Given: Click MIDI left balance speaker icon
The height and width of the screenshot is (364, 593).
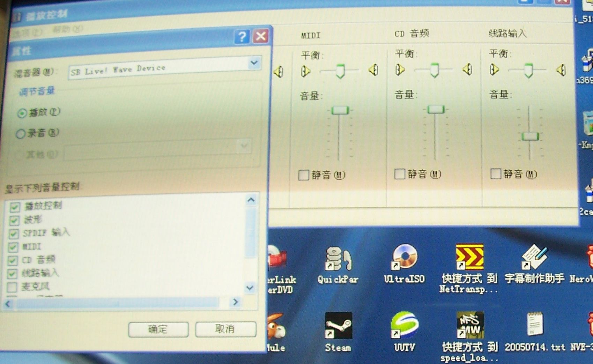Looking at the screenshot, I should pyautogui.click(x=305, y=71).
